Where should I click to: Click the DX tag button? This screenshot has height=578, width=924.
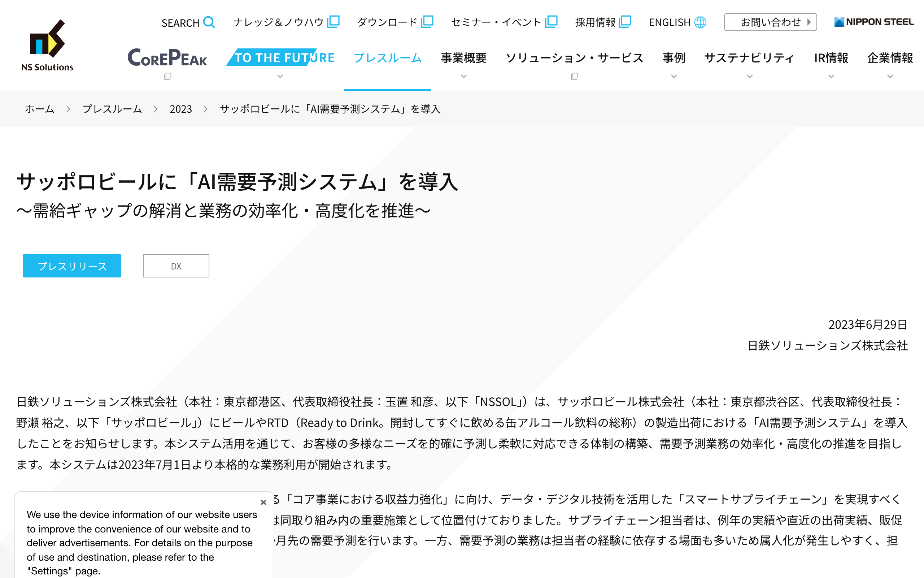176,266
